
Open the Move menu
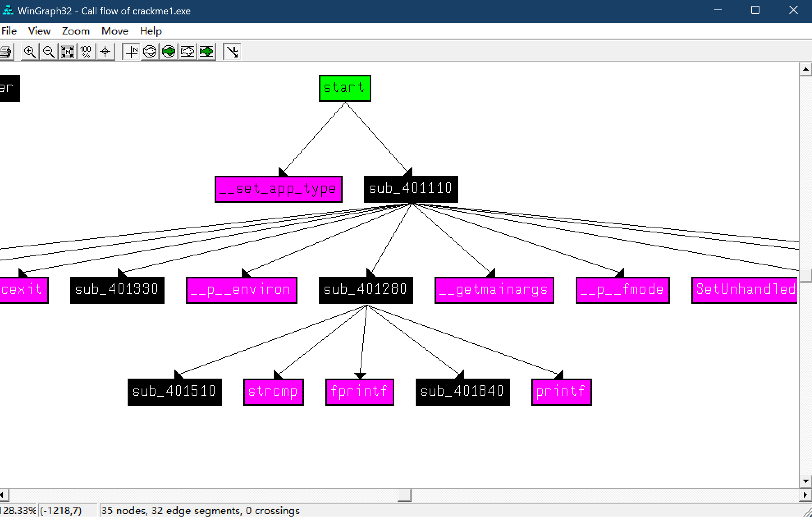pos(115,31)
